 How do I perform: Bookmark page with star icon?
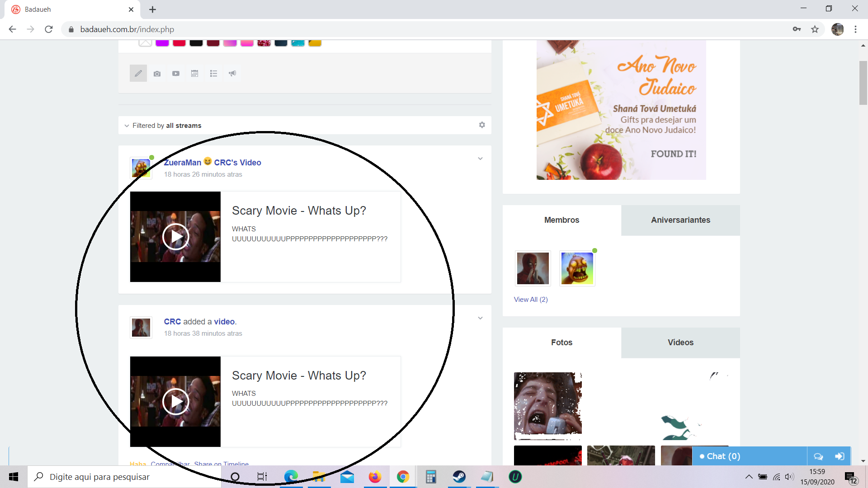[x=815, y=29]
